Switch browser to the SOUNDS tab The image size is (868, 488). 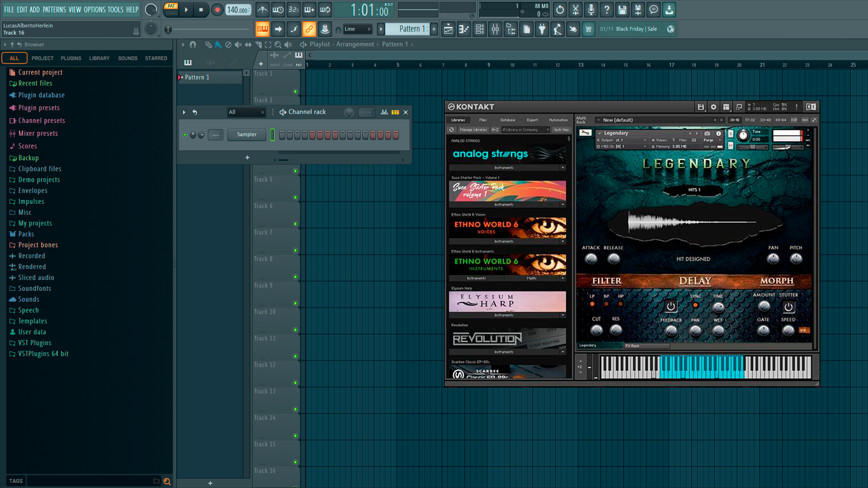coord(128,58)
